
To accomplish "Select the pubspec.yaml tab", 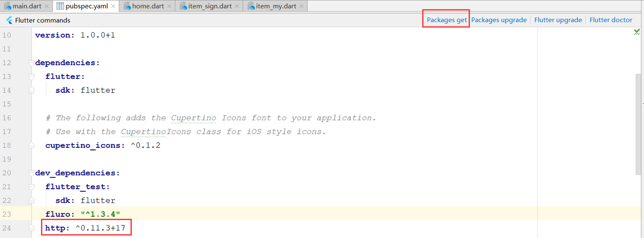I will coord(86,6).
